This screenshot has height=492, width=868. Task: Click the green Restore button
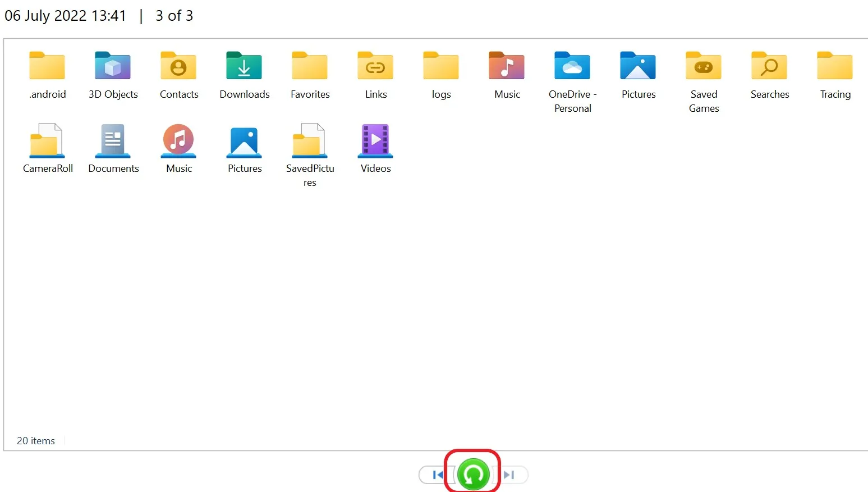(472, 473)
